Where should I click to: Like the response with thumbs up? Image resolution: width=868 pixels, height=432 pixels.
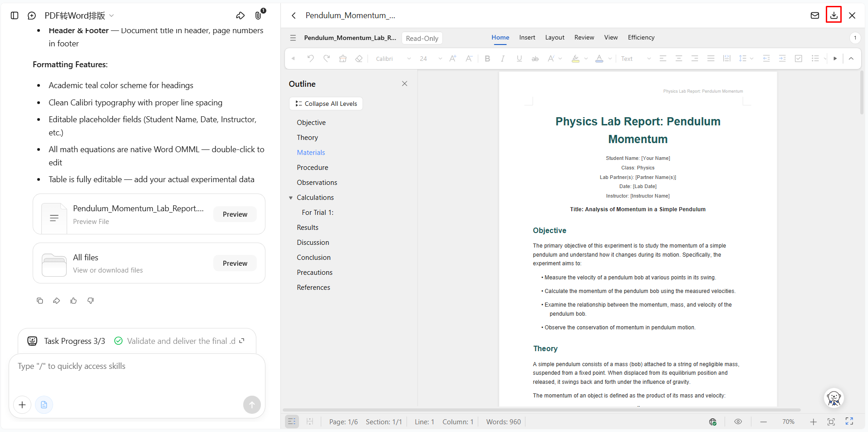tap(74, 301)
